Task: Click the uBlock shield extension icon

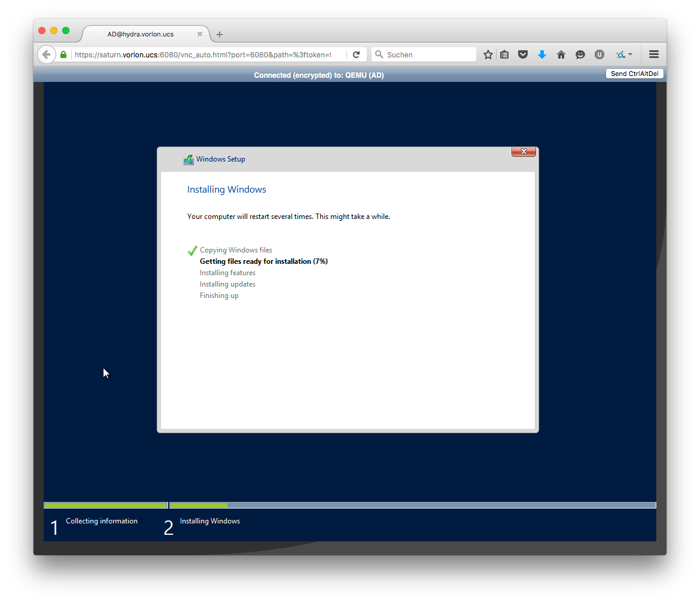Action: coord(599,54)
